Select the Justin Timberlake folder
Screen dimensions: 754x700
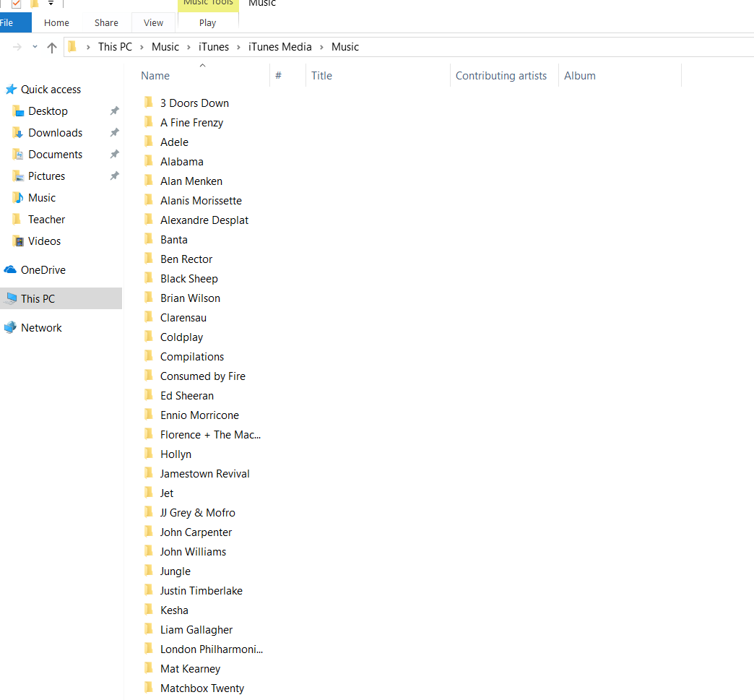201,591
